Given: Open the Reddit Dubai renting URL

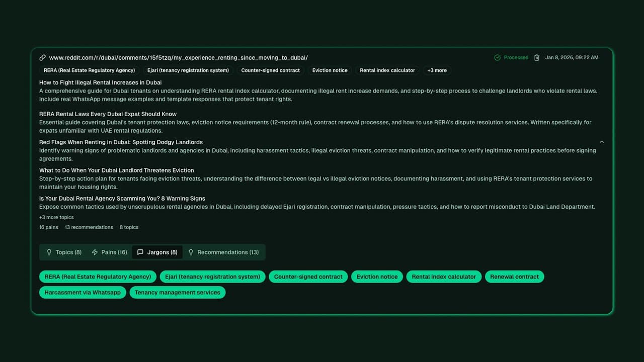Looking at the screenshot, I should (179, 58).
